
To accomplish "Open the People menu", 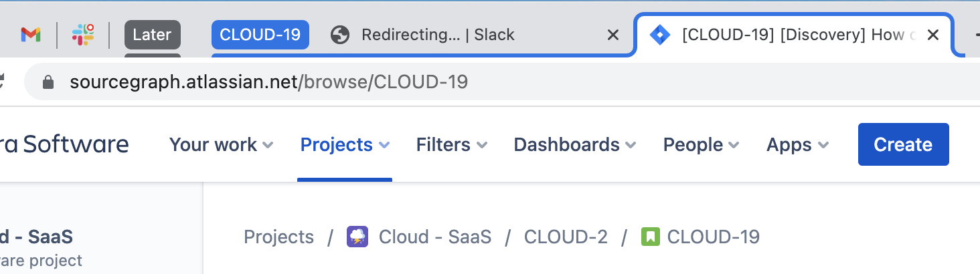I will [x=702, y=144].
